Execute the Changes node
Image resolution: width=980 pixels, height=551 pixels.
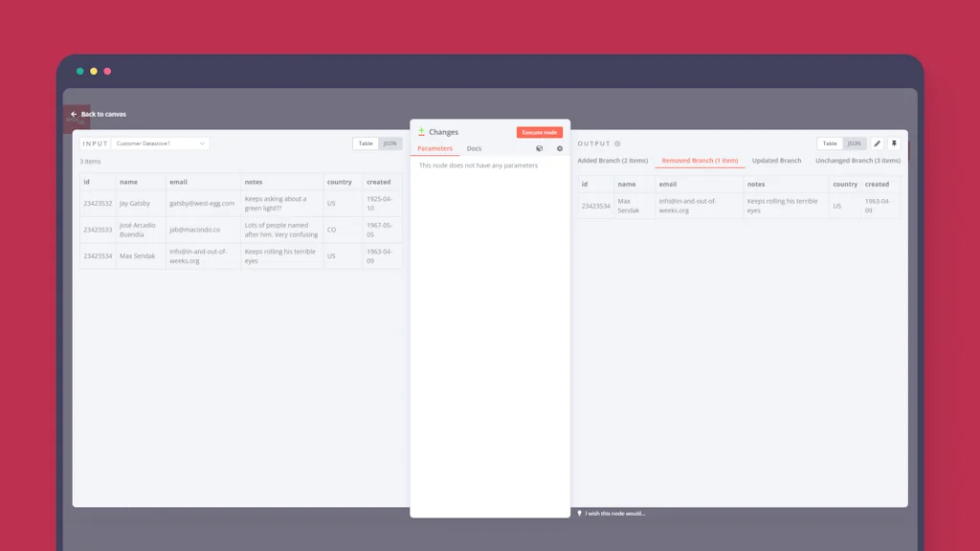click(539, 132)
